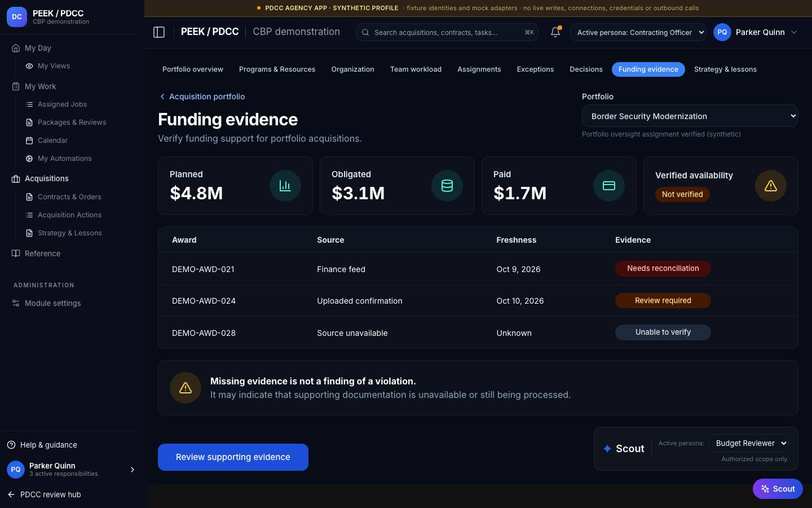Open the Programs & Resources tab
This screenshot has height=508, width=812.
(277, 69)
